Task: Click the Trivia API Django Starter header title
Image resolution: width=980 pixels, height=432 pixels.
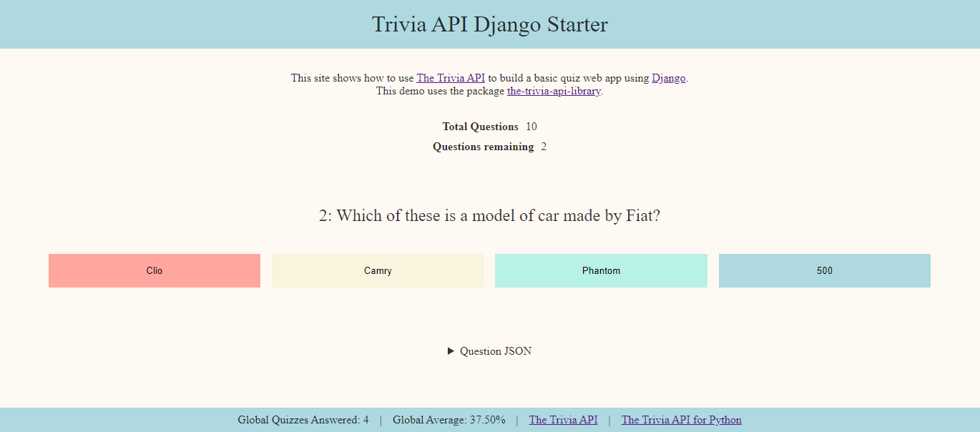Action: [x=489, y=24]
